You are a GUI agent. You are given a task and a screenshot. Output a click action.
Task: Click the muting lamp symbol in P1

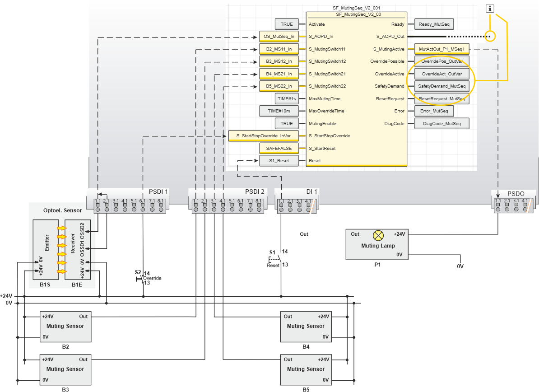coord(378,235)
